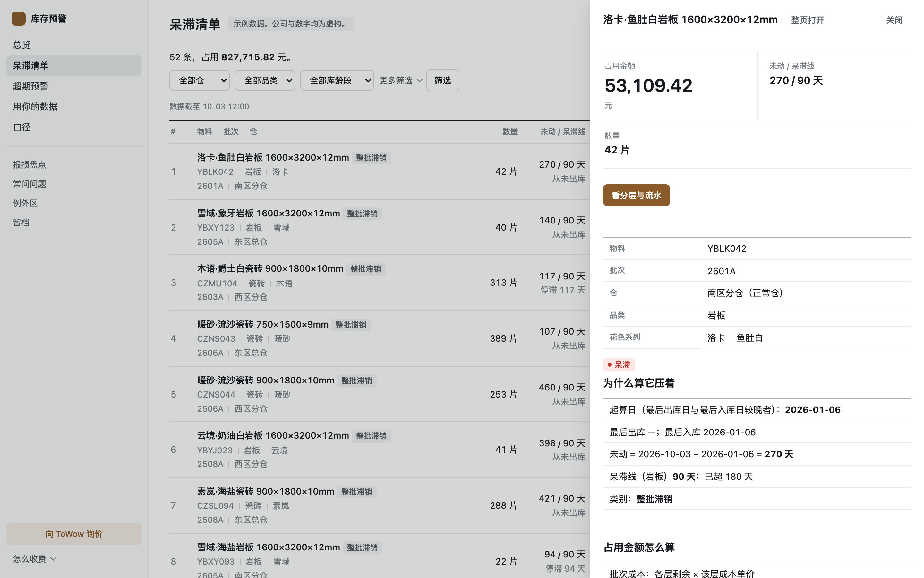
Task: Click the 鱼肚白 color series value
Action: coord(749,338)
